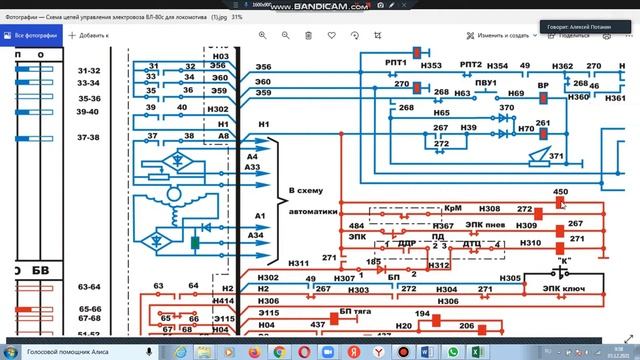
Task: Click the Добавить к button
Action: coord(89,36)
